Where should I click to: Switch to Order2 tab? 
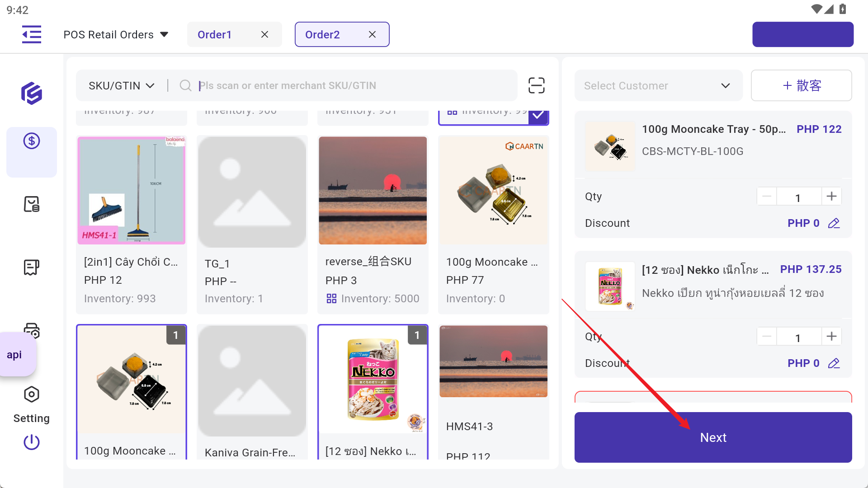322,34
